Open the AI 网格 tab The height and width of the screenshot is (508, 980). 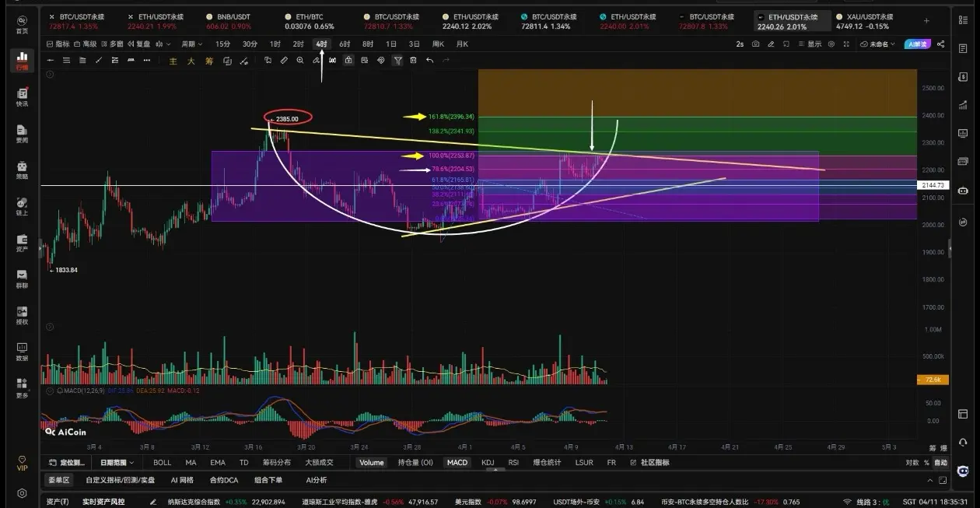tap(182, 480)
